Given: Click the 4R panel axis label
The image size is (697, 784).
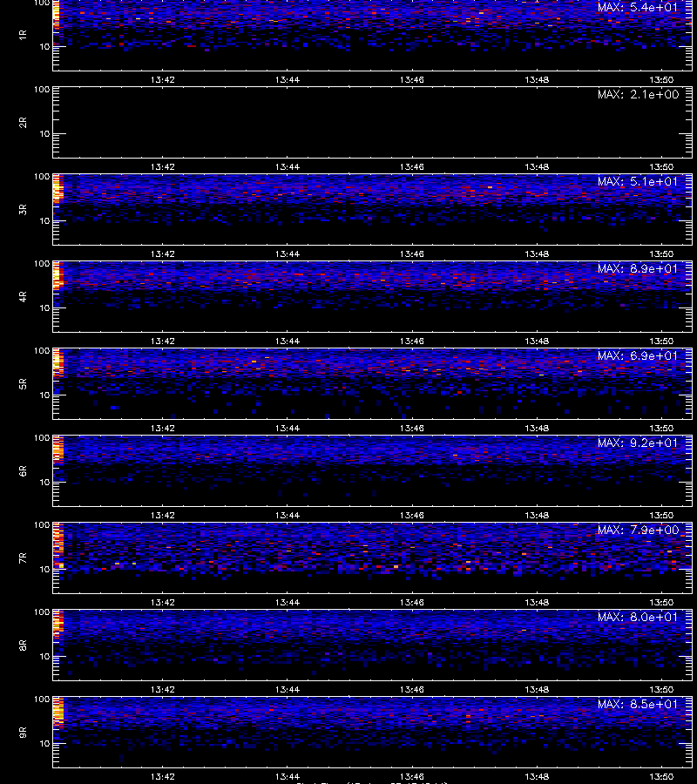Looking at the screenshot, I should (x=23, y=296).
